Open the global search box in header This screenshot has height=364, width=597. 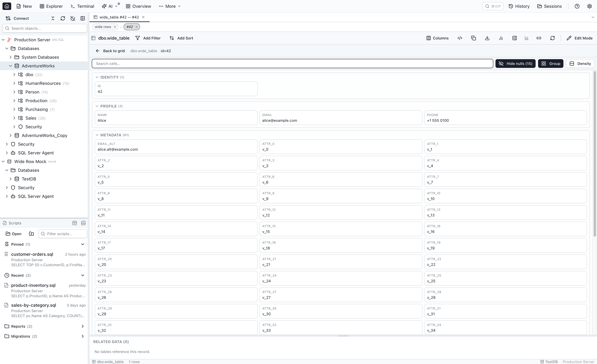tap(493, 6)
